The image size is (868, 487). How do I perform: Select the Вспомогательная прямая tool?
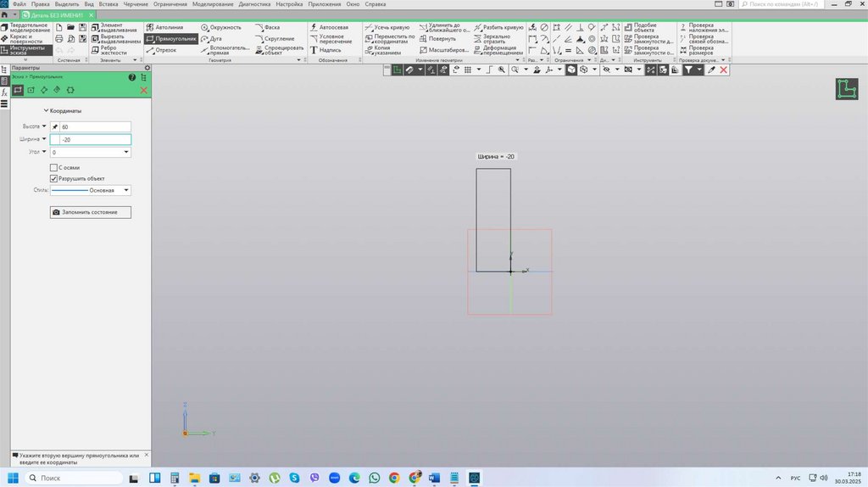(x=225, y=50)
